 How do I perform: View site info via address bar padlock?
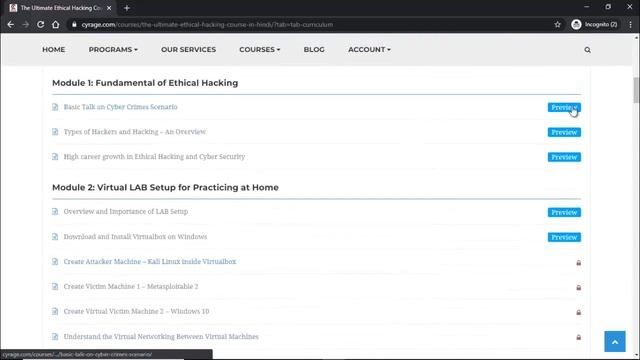point(74,24)
